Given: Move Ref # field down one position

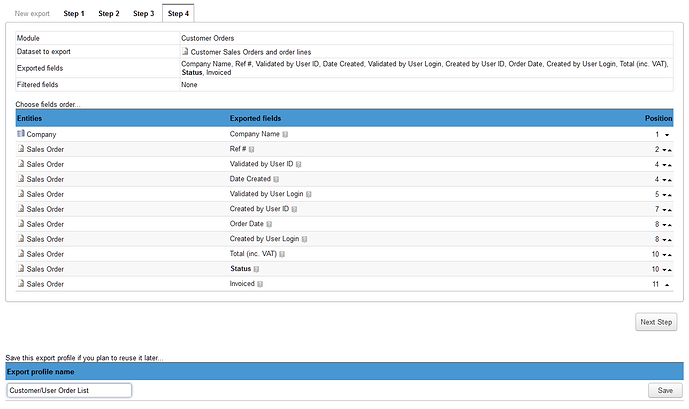Looking at the screenshot, I should pos(665,150).
